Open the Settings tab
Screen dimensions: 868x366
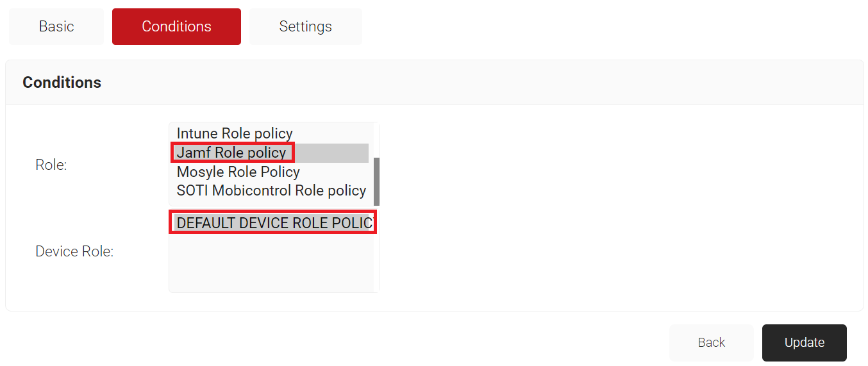point(305,26)
